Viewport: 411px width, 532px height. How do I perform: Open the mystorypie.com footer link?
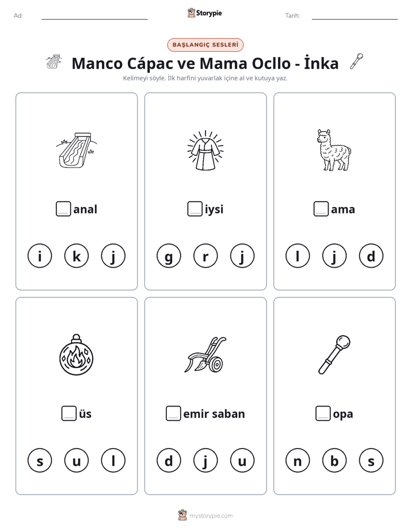coord(205,515)
